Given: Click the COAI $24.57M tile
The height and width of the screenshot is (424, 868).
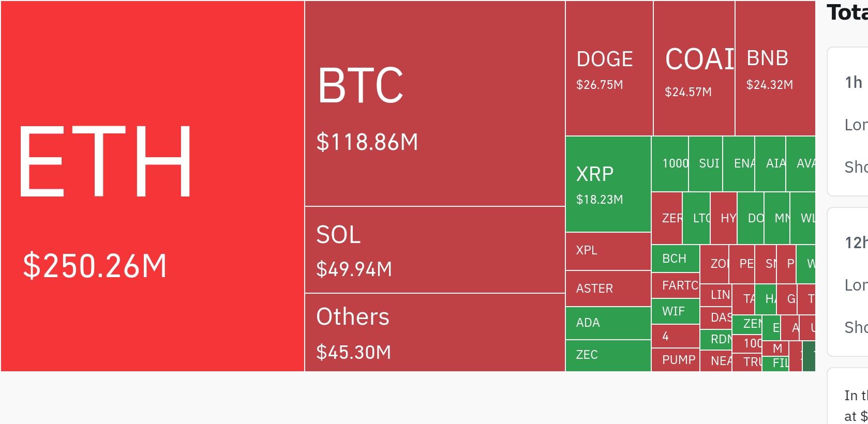Looking at the screenshot, I should pyautogui.click(x=694, y=68).
